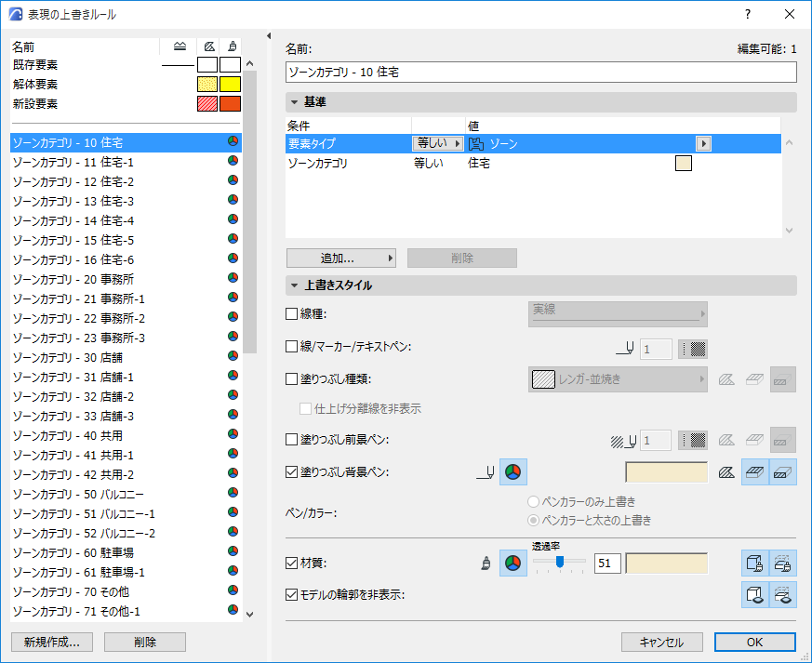Toggle cover fill button in 塗りつぶし背景ペン row
This screenshot has width=812, height=663.
(x=755, y=472)
